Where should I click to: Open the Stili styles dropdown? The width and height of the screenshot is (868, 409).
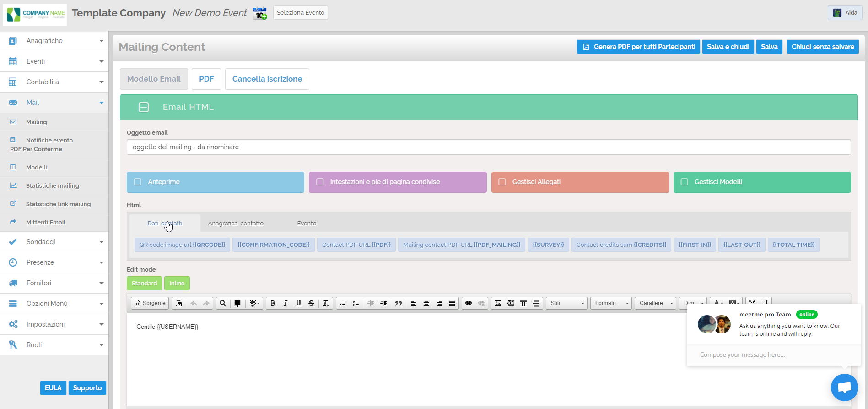[x=567, y=303]
